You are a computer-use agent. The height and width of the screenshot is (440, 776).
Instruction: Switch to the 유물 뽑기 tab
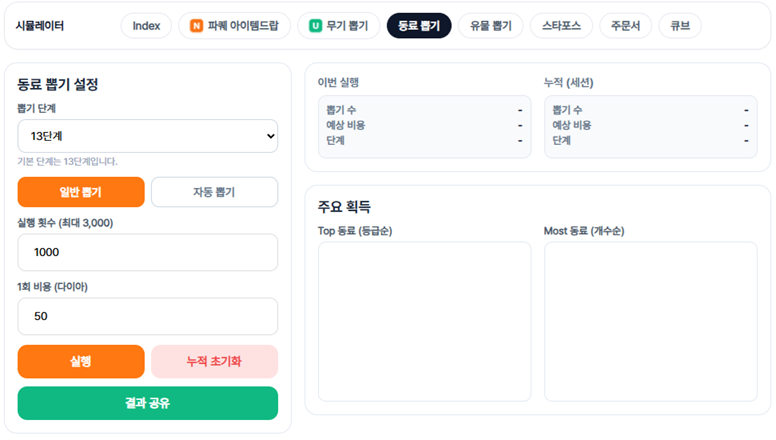491,25
